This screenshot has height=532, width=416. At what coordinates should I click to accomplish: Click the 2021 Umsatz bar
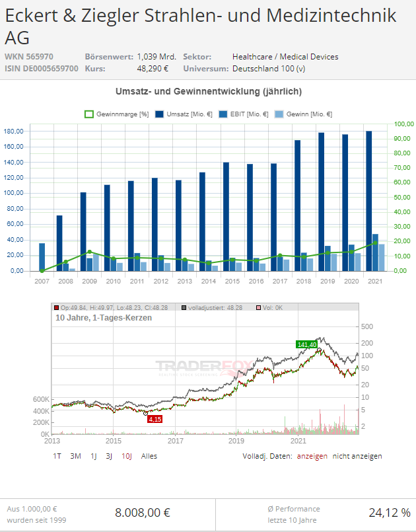coord(369,201)
